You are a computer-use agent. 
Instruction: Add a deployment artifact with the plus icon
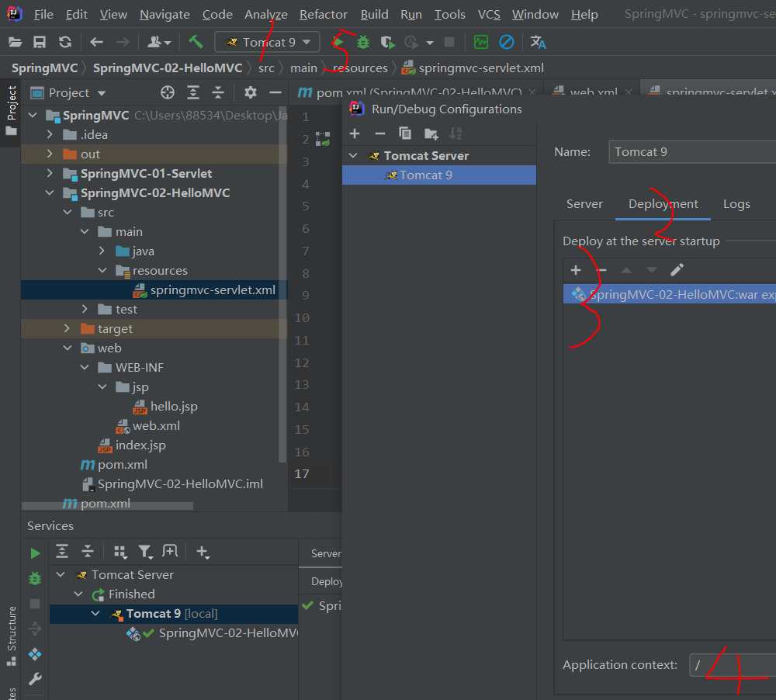coord(576,270)
